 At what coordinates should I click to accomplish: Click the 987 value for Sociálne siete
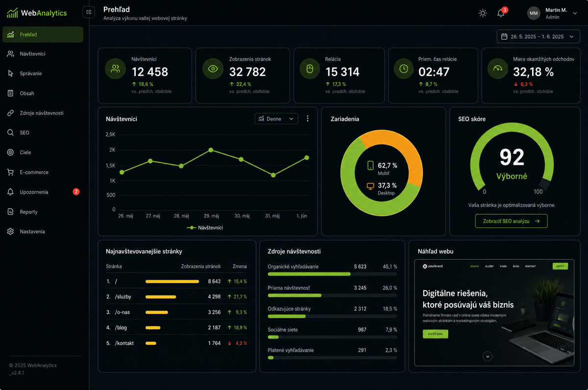click(362, 330)
